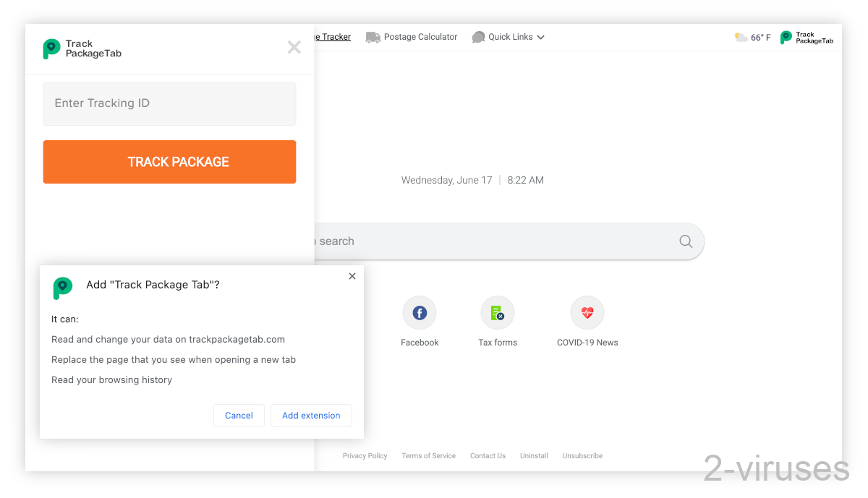Cancel adding the Track Package Tab extension
868x498 pixels.
pyautogui.click(x=239, y=415)
